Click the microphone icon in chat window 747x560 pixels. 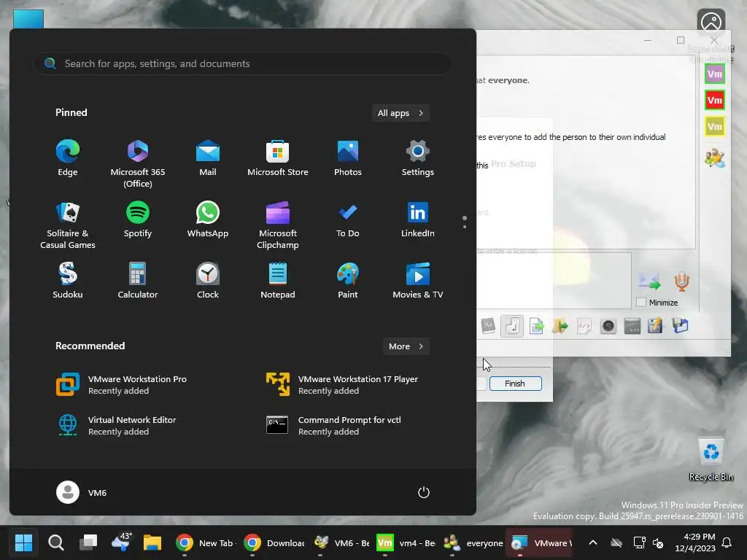point(681,281)
